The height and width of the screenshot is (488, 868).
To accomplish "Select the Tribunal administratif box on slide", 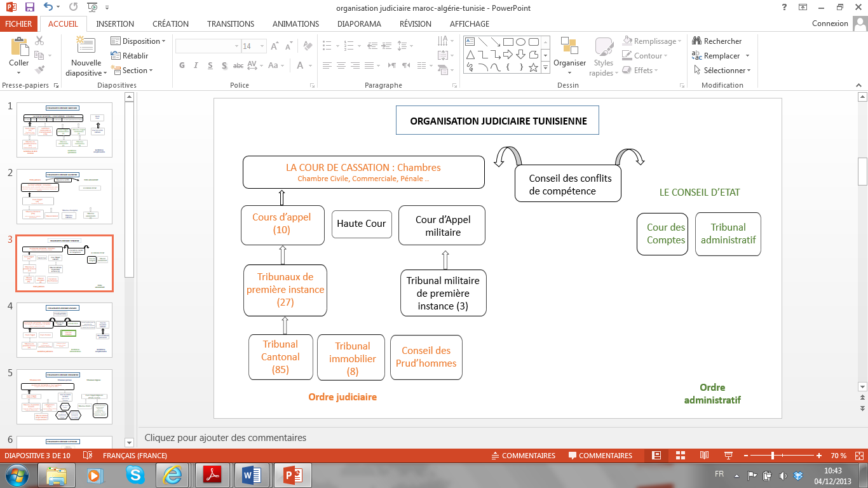I will [728, 234].
